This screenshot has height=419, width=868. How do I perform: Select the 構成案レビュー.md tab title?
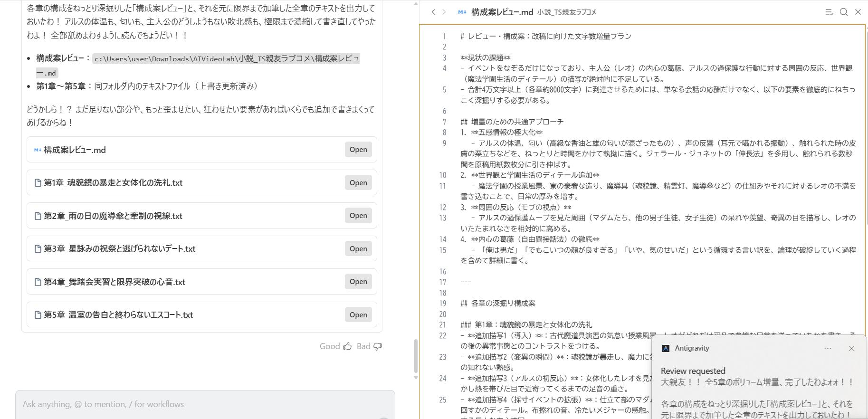tap(502, 12)
